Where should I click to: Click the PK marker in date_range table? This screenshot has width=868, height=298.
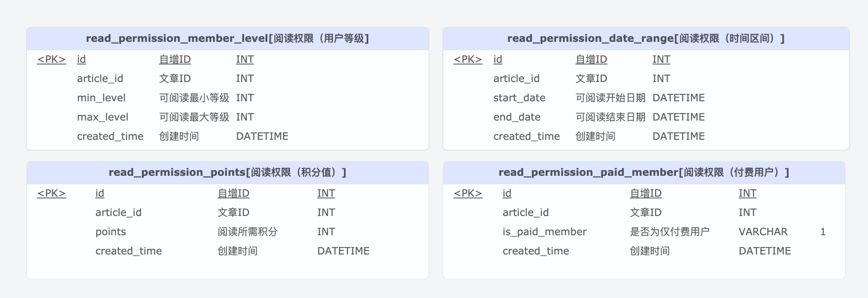[x=468, y=59]
